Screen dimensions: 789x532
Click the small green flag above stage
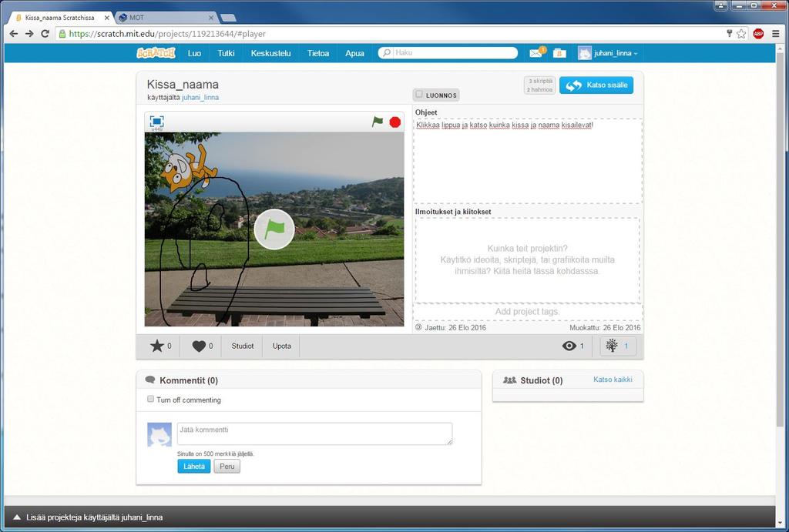pyautogui.click(x=378, y=122)
